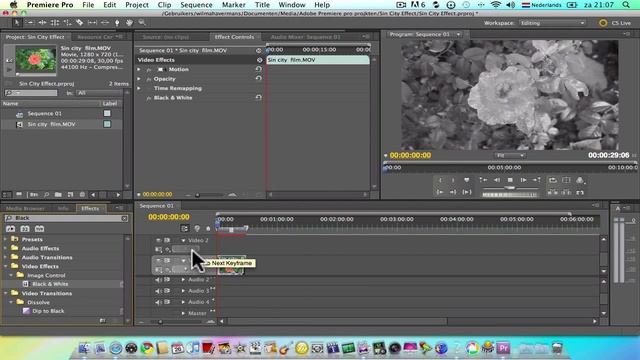
Task: Reset the Black & White effect
Action: (x=258, y=98)
